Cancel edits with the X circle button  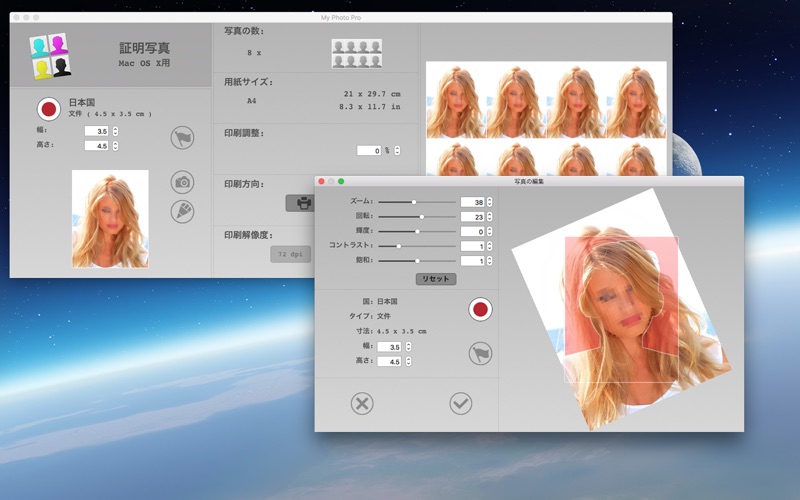point(362,403)
